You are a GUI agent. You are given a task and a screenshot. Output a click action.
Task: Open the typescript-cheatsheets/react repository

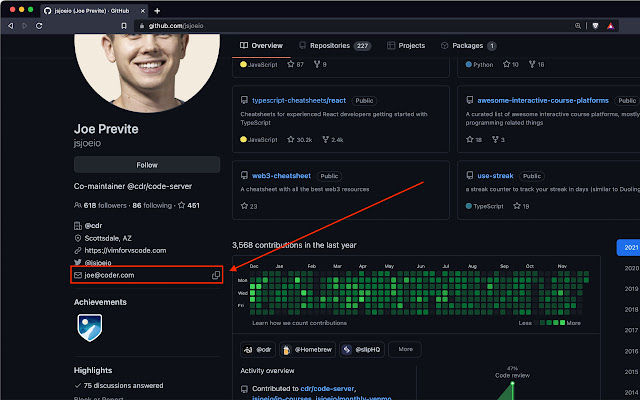[x=299, y=100]
